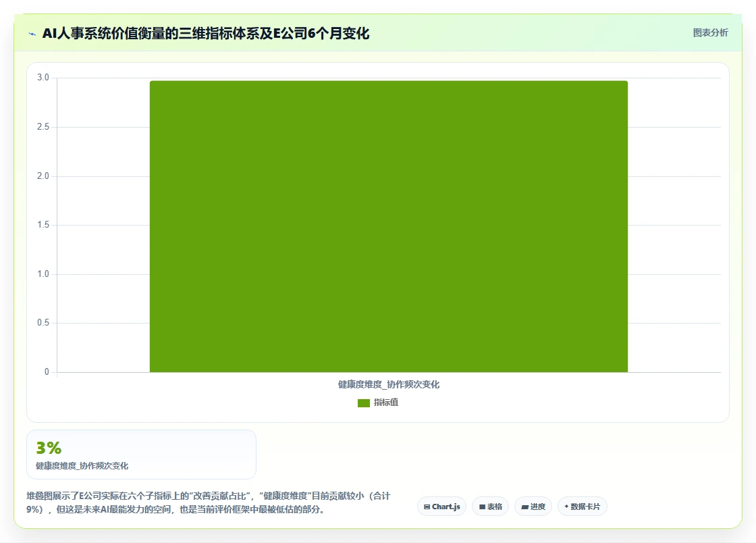Viewport: 756px width, 543px height.
Task: Click the small chart icon beside the title
Action: 32,34
